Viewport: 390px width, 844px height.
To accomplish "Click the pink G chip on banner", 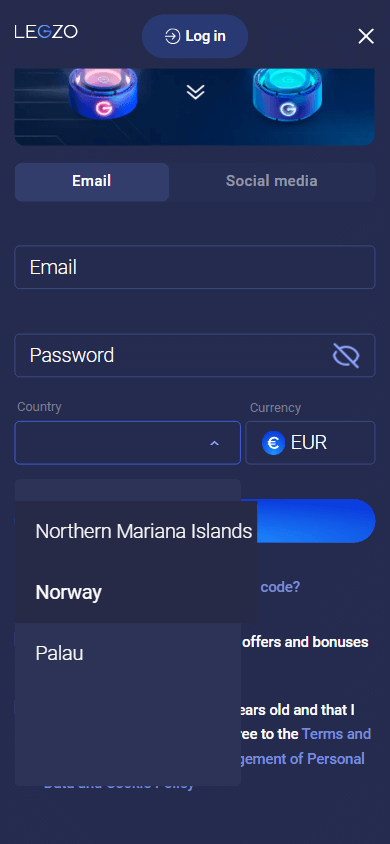I will pos(103,95).
